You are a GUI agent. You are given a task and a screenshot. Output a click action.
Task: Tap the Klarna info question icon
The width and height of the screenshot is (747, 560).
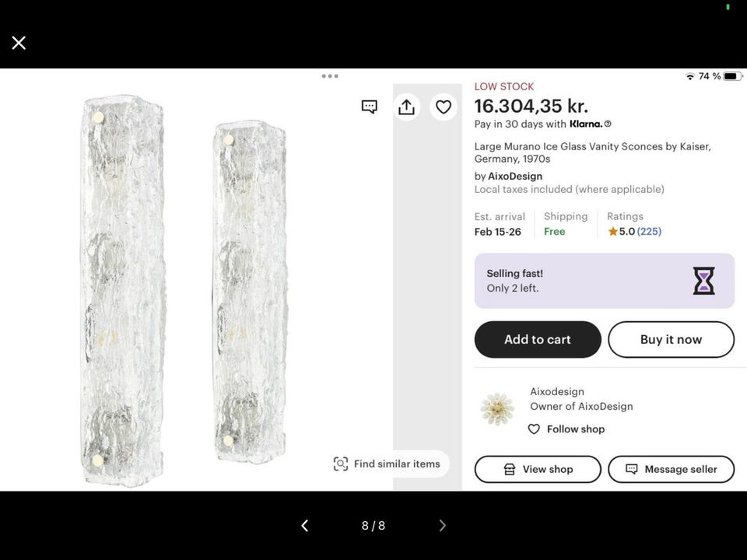(608, 124)
